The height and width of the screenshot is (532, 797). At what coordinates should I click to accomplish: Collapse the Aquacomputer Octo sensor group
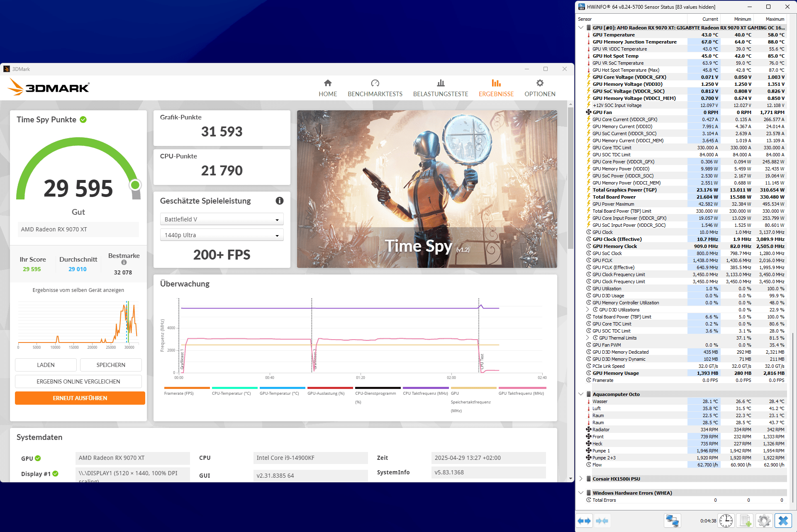581,394
